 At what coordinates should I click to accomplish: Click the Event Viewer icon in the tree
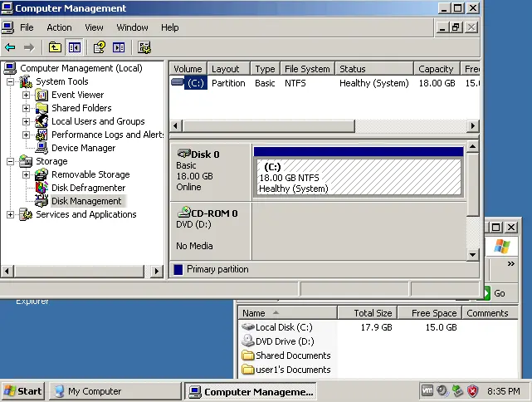coord(41,95)
